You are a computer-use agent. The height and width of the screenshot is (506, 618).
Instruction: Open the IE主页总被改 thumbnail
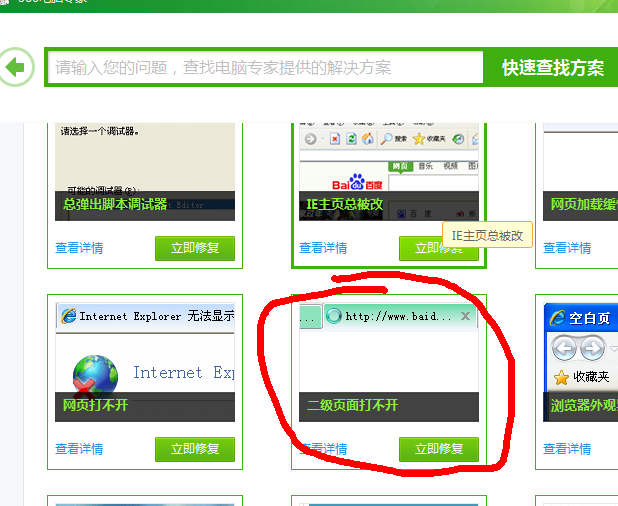coord(389,172)
